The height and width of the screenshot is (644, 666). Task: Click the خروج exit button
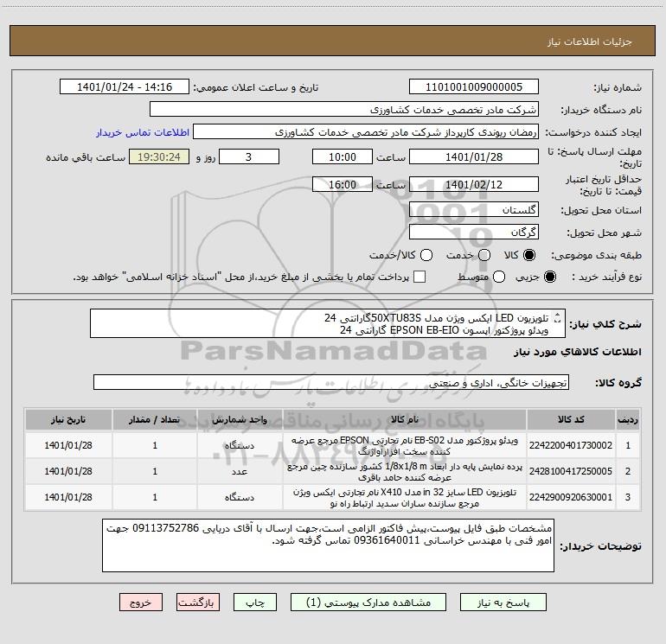pyautogui.click(x=141, y=603)
